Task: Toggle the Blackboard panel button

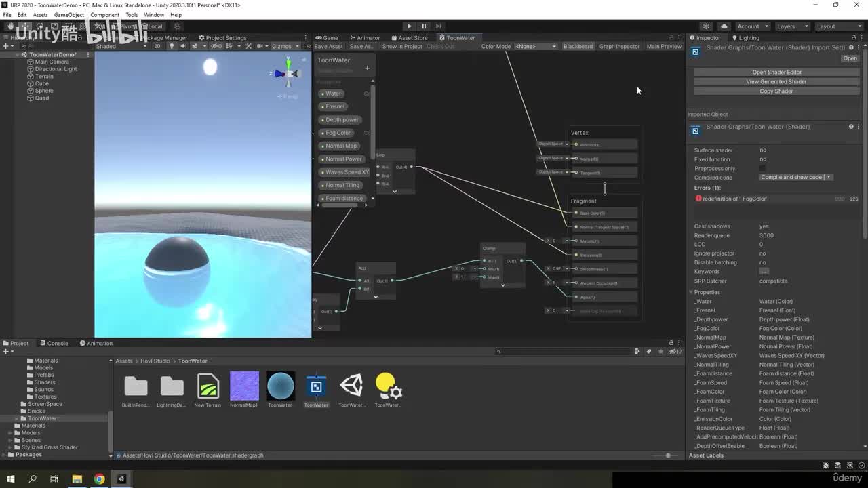Action: (x=578, y=47)
